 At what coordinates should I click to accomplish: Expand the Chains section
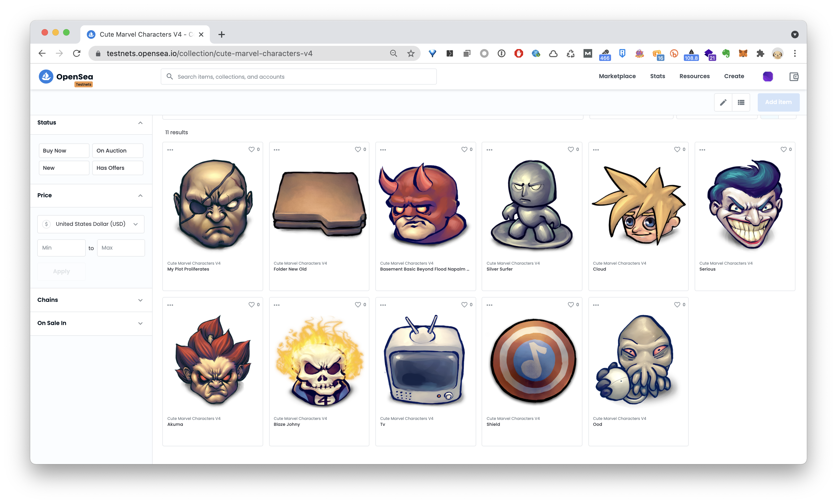coord(91,300)
